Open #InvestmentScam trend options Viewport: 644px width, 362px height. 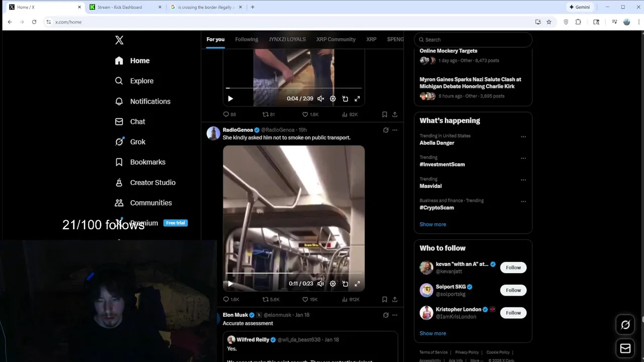[523, 158]
